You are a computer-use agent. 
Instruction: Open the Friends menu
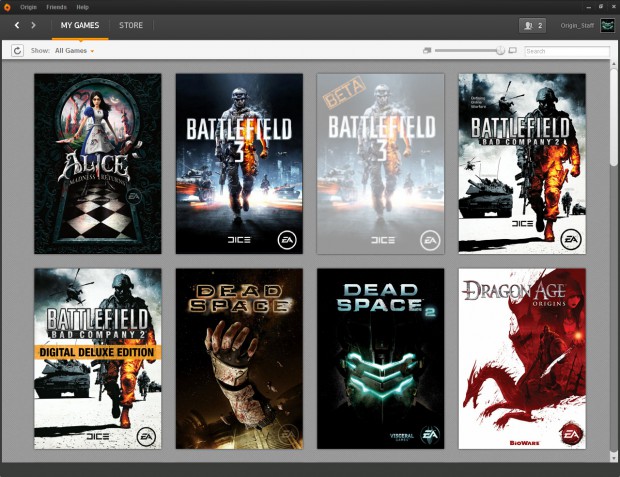pos(56,6)
